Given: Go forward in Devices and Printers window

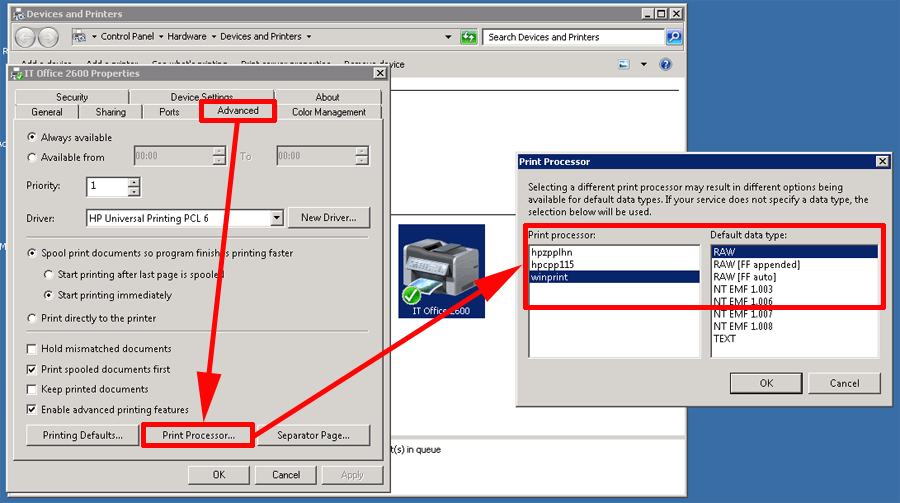Looking at the screenshot, I should point(48,37).
